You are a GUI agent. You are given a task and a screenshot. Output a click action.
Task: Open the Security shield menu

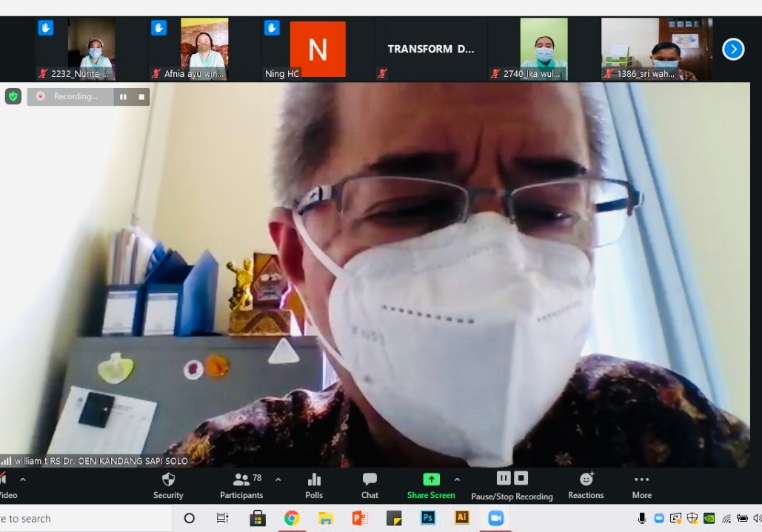[168, 485]
